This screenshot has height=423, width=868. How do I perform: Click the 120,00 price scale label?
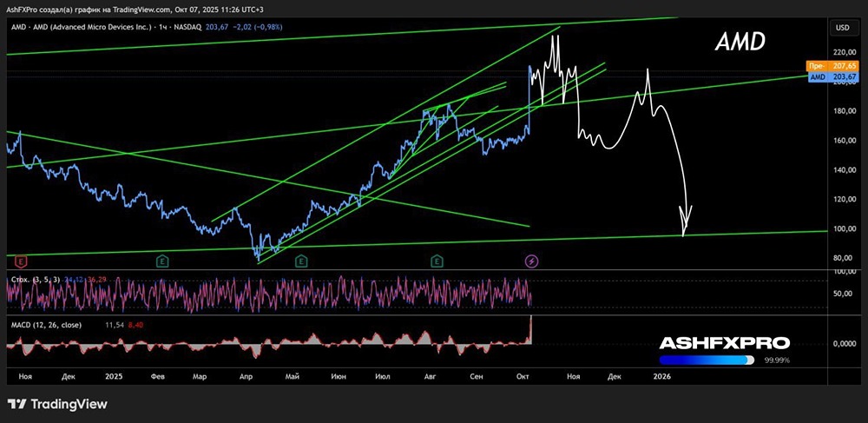point(845,199)
